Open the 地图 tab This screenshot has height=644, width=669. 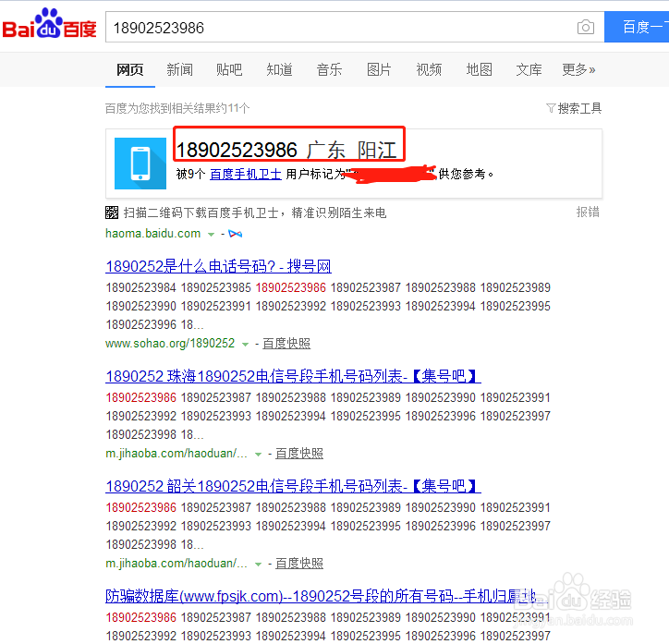coord(480,69)
